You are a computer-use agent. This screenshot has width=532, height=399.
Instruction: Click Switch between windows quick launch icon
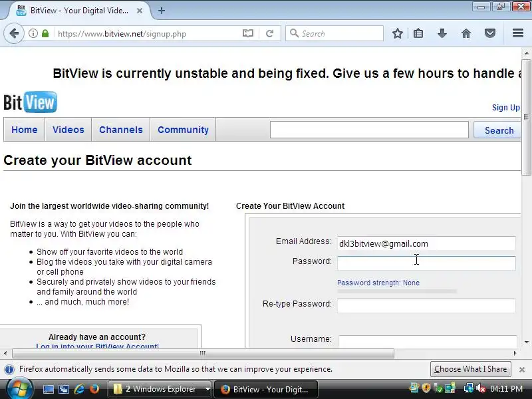pyautogui.click(x=63, y=389)
